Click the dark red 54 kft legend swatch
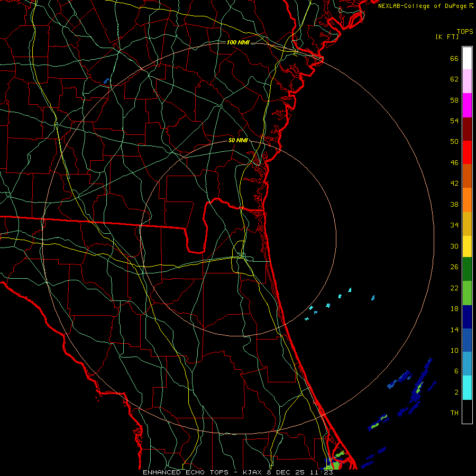Screen dimensions: 476x476 coord(467,129)
